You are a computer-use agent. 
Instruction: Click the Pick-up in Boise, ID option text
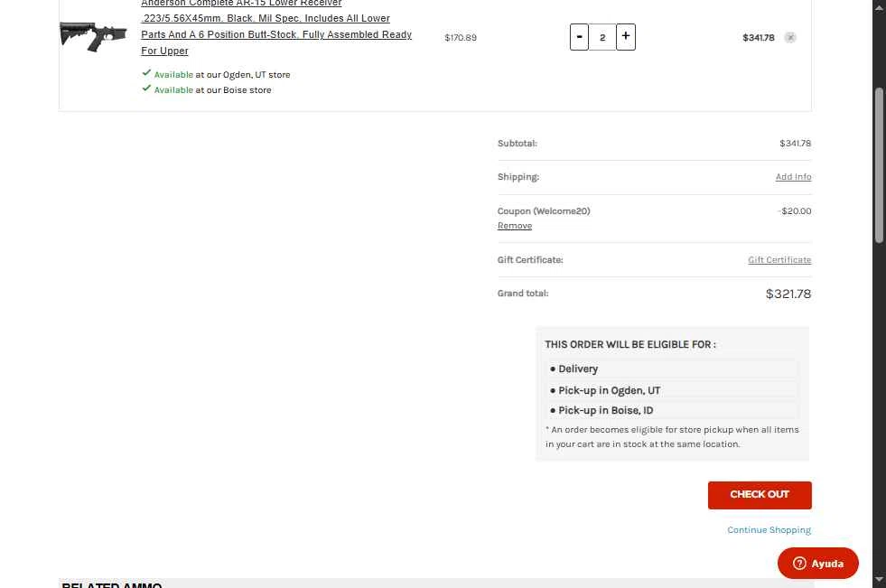click(x=606, y=411)
